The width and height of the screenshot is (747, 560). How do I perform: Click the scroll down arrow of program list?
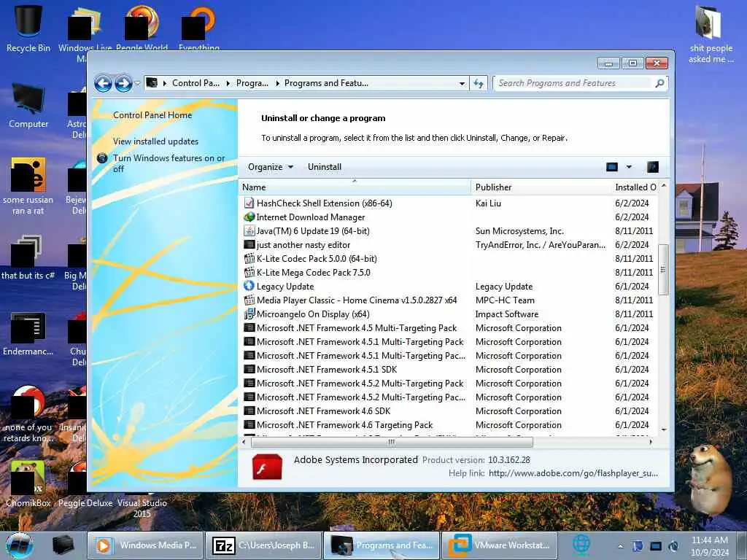point(663,430)
